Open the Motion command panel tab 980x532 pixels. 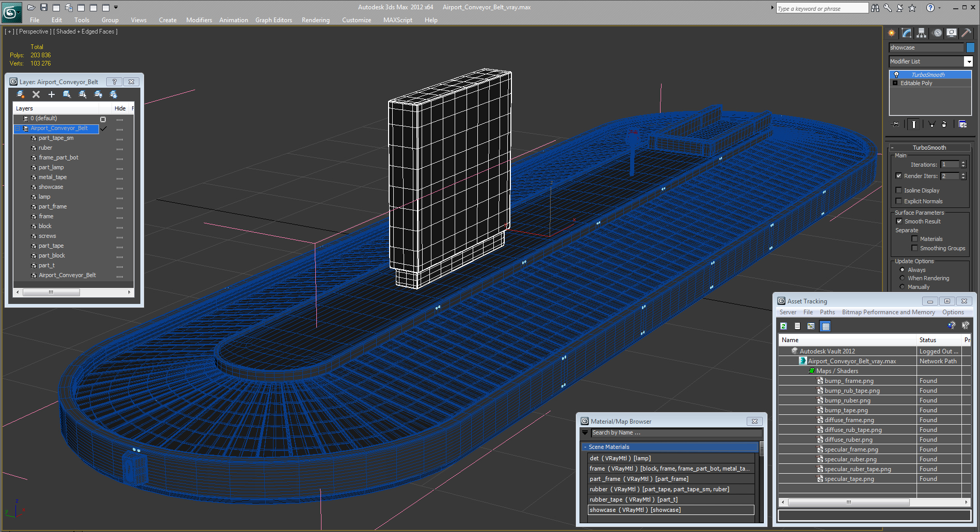(937, 33)
